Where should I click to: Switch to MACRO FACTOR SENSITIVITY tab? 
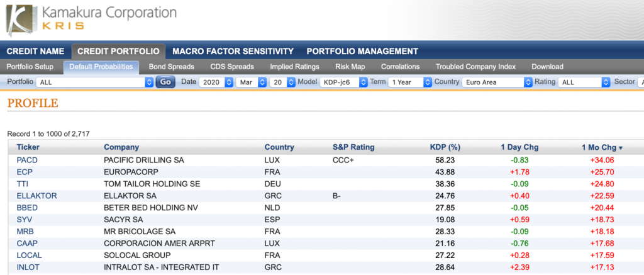[x=233, y=52]
